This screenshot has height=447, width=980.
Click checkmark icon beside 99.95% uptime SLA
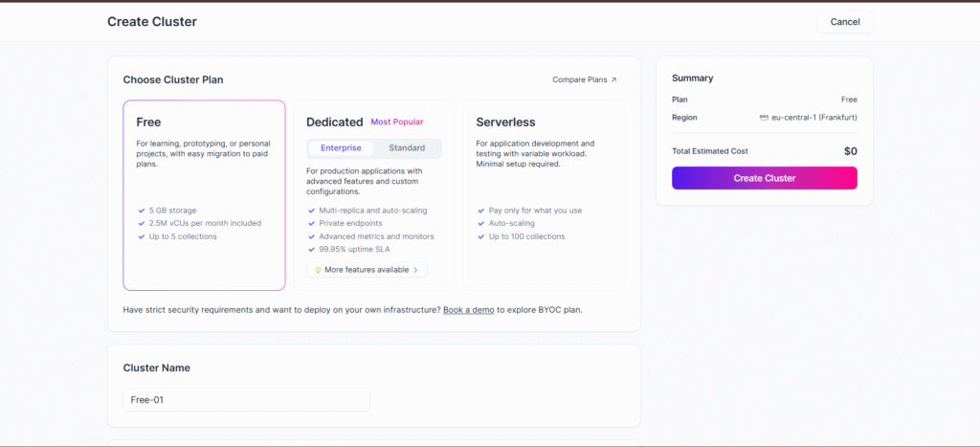(311, 249)
